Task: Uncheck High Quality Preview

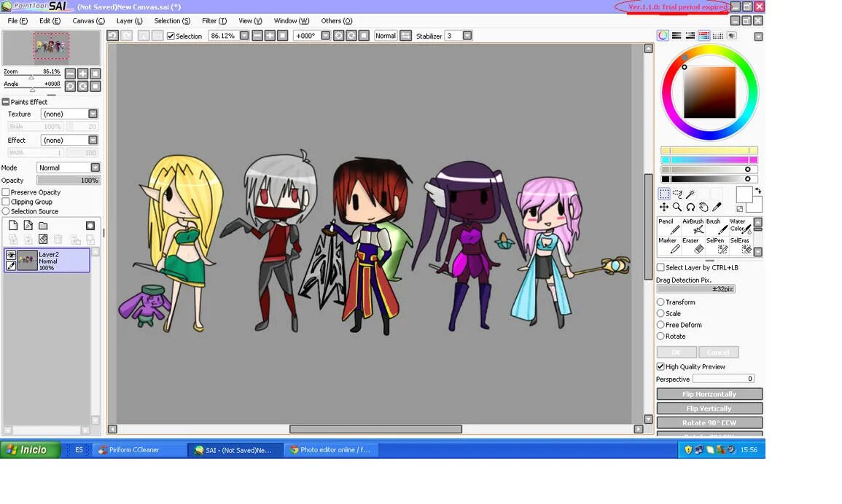Action: pyautogui.click(x=660, y=366)
